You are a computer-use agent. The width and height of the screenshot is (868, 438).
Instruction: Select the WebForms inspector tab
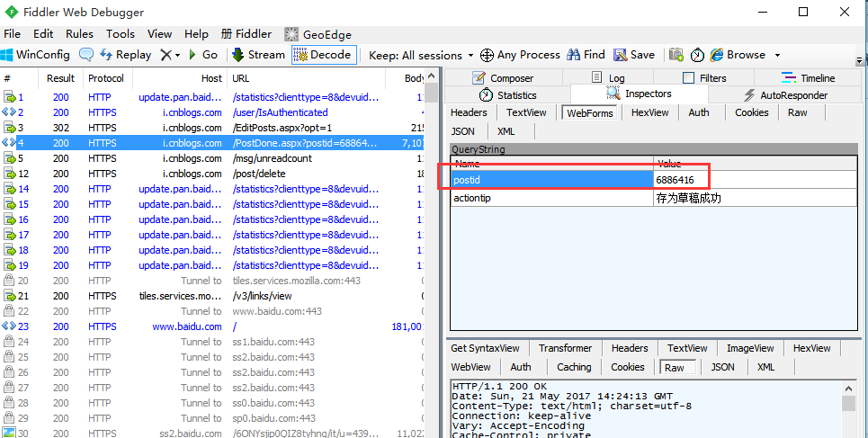tap(590, 113)
